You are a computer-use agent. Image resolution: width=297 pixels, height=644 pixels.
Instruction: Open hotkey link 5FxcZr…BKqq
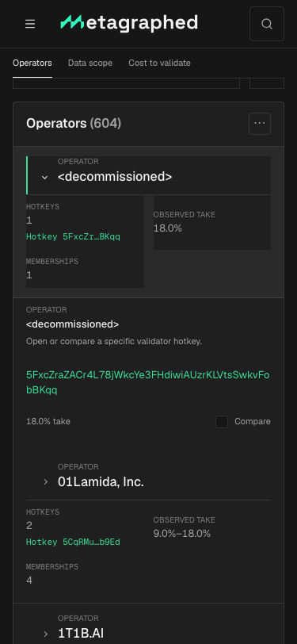pyautogui.click(x=73, y=237)
